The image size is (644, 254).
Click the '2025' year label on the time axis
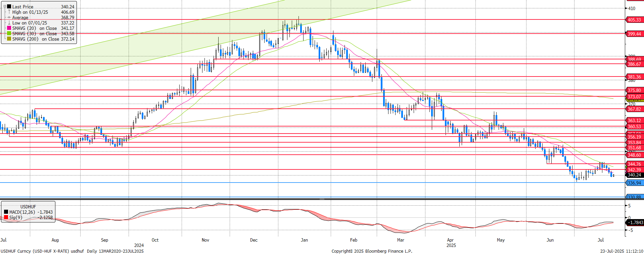(451, 245)
